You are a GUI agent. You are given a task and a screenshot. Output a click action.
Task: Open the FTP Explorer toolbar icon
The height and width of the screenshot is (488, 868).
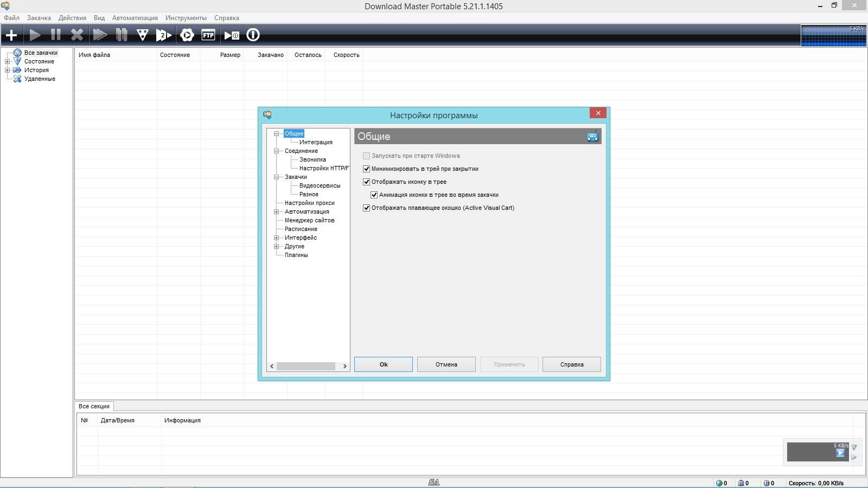(208, 35)
